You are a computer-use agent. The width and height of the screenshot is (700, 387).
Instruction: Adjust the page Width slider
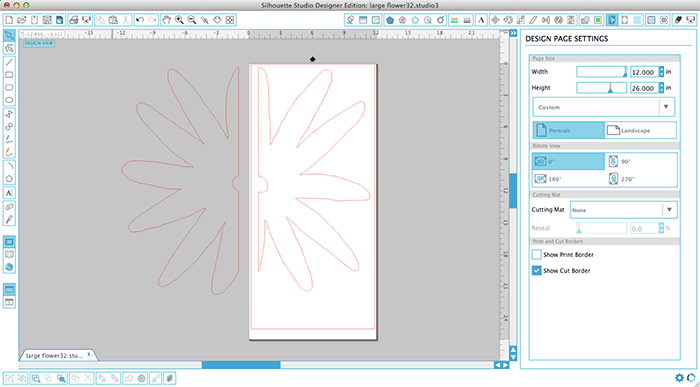[x=602, y=72]
